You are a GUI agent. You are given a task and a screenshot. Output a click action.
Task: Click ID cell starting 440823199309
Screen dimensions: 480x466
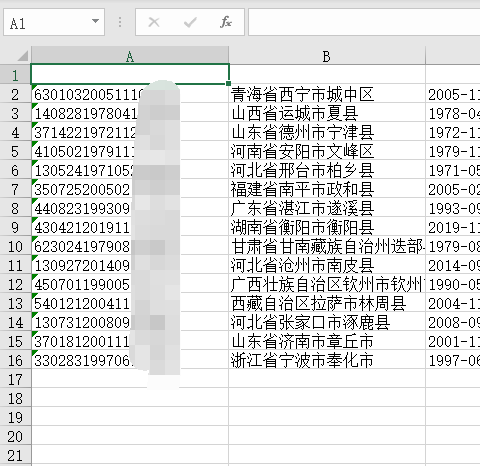pyautogui.click(x=130, y=207)
